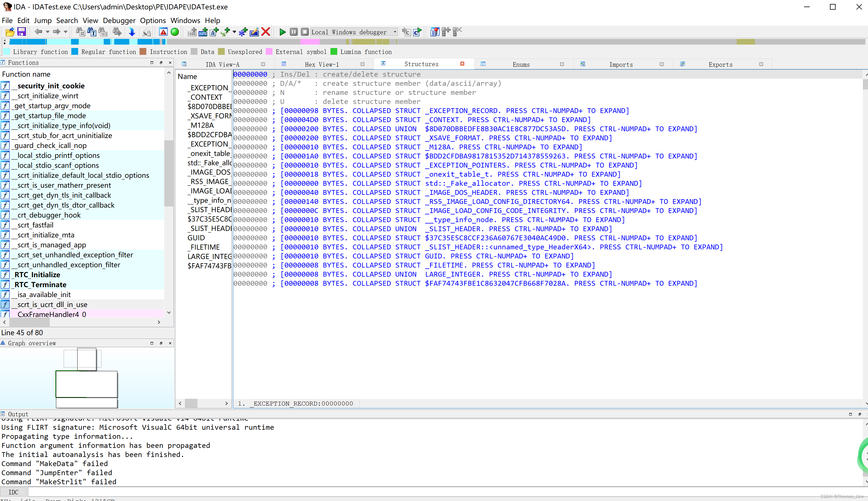Save the database with the floppy icon
Image resolution: width=868 pixels, height=501 pixels.
tap(21, 32)
